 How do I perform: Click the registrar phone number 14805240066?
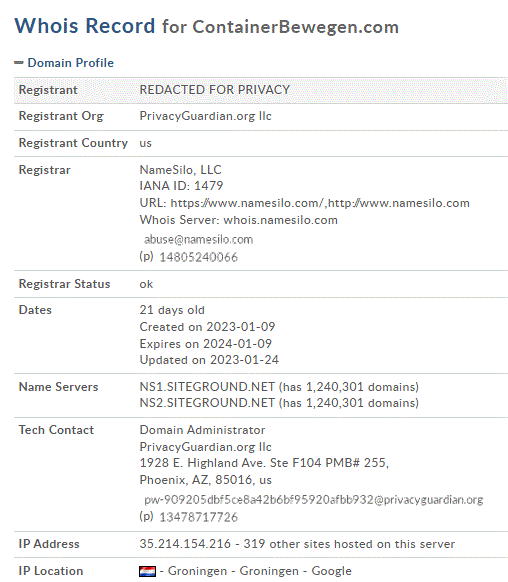point(199,257)
